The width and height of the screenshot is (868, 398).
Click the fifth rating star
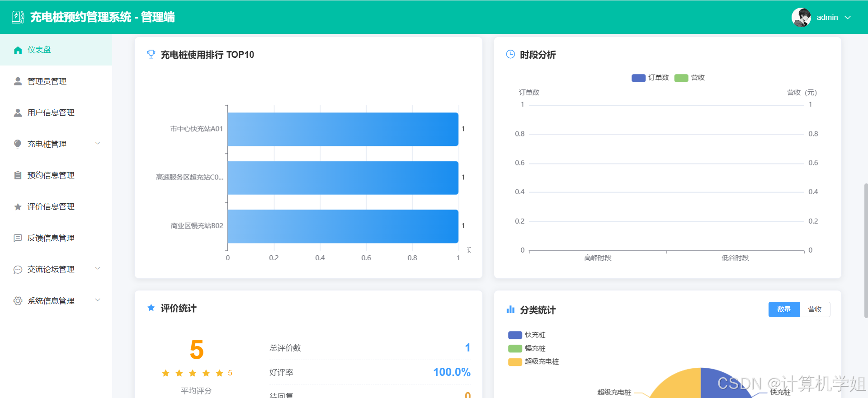[219, 373]
